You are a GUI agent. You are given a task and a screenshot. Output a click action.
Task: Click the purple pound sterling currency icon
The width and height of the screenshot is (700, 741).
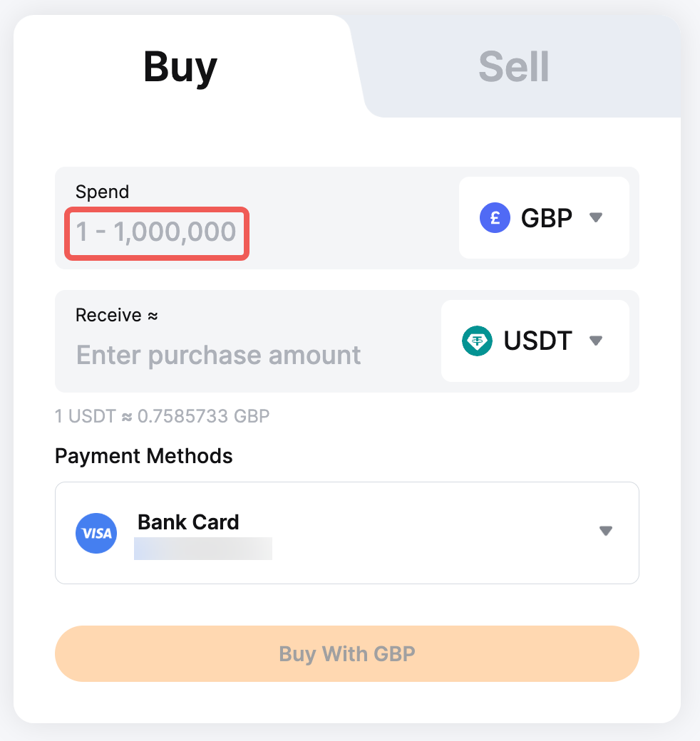pyautogui.click(x=495, y=218)
